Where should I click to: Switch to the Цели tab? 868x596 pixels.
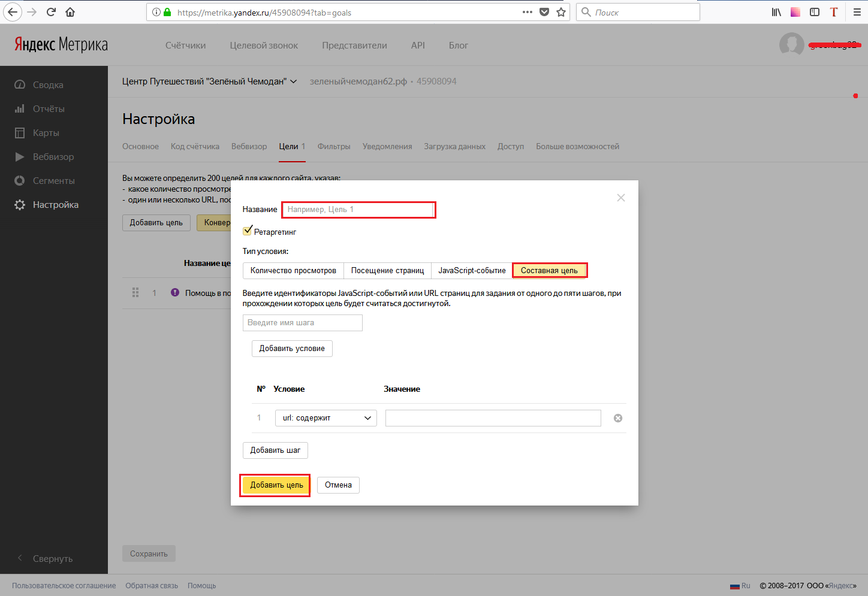pos(292,146)
